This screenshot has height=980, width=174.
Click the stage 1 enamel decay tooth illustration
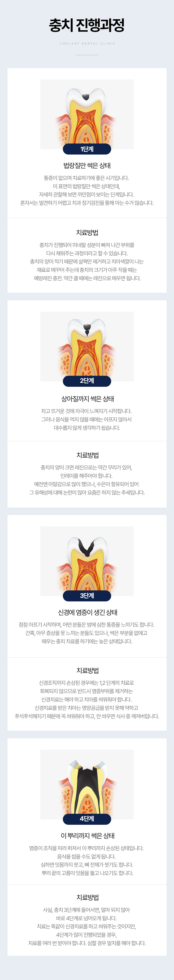tap(87, 114)
